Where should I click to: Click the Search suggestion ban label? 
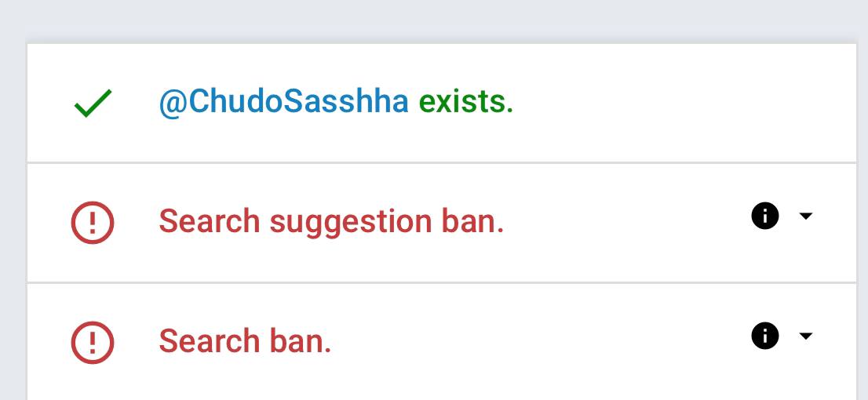[x=331, y=223]
